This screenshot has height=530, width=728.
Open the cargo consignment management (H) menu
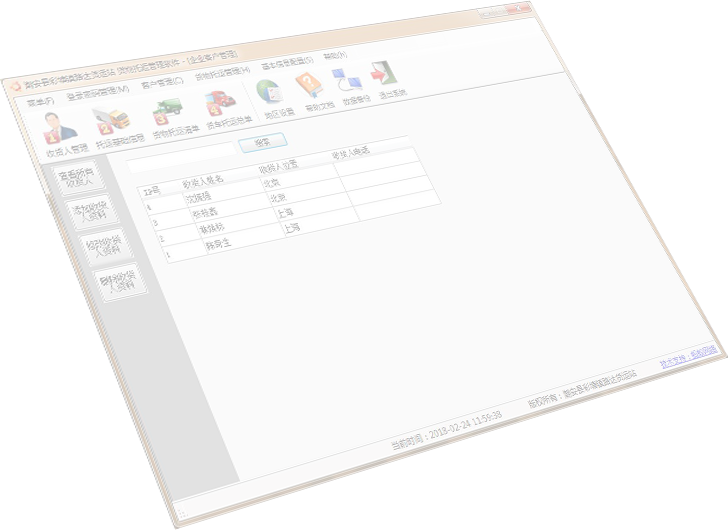[222, 74]
